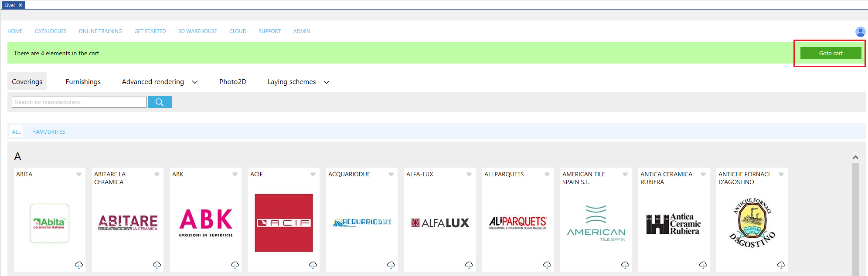Open the American Tile Spain logo
868x276 pixels.
(x=596, y=223)
